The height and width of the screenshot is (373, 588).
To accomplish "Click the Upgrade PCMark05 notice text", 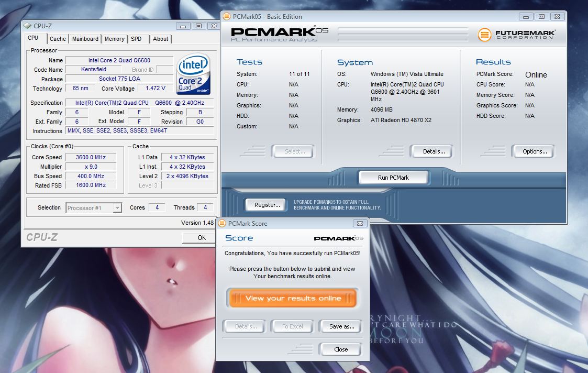I will pos(337,205).
